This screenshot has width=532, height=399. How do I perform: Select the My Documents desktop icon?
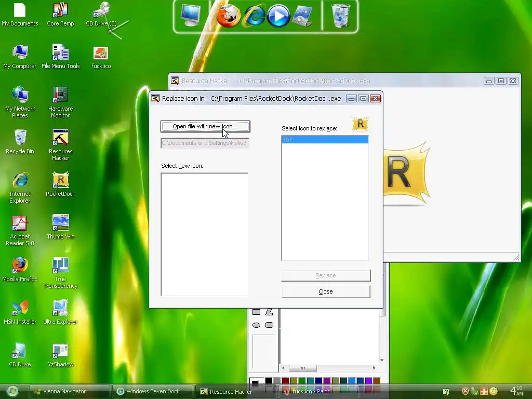click(x=20, y=14)
